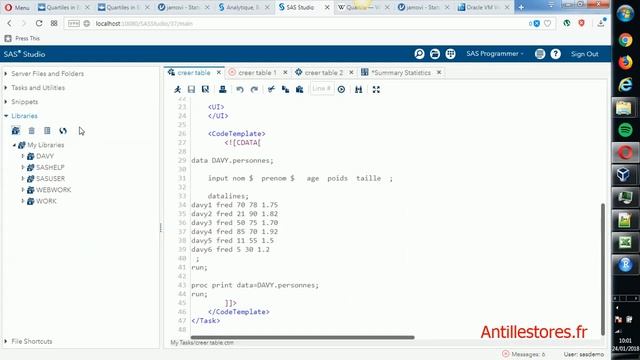The height and width of the screenshot is (360, 640).
Task: Switch to creer table 2 tab
Action: [x=324, y=73]
